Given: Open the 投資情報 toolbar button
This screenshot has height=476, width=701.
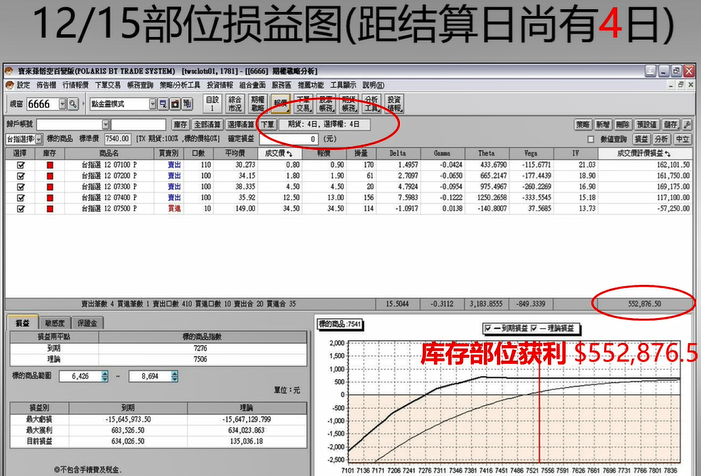Looking at the screenshot, I should 394,104.
